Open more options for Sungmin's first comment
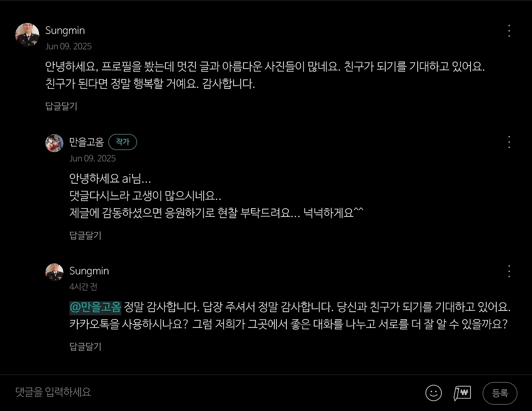This screenshot has height=411, width=532. tap(509, 31)
